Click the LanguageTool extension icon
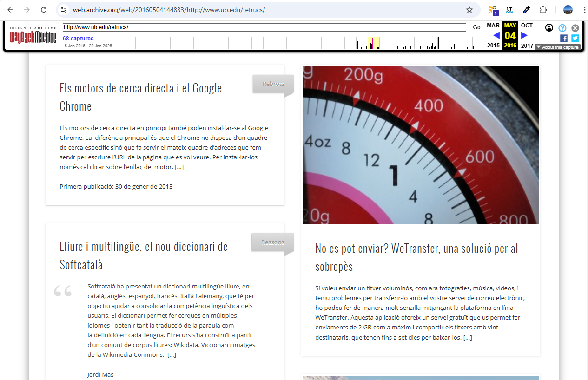Screen dimensions: 588x380 pos(509,10)
